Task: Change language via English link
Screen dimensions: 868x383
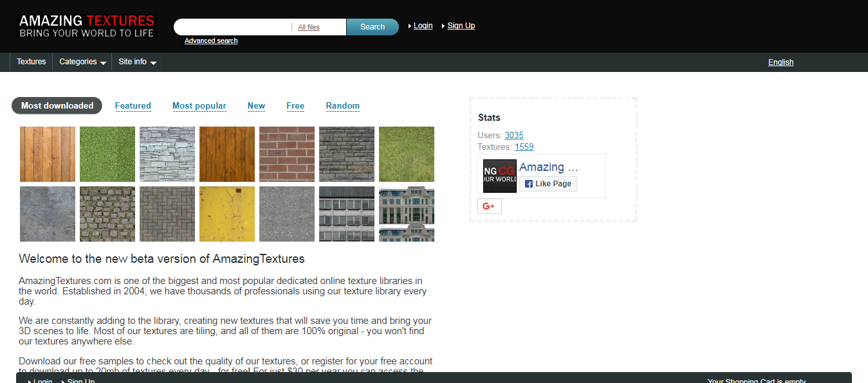Action: tap(780, 62)
